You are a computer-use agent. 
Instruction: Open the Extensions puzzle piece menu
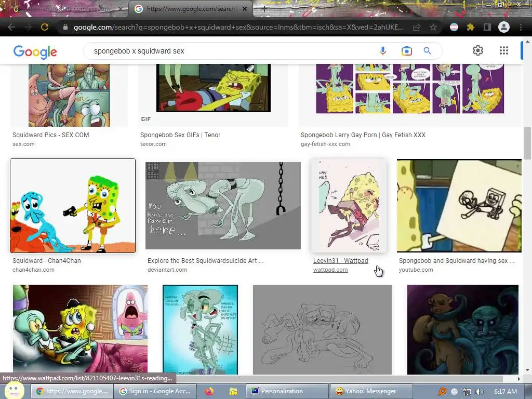coord(470,27)
